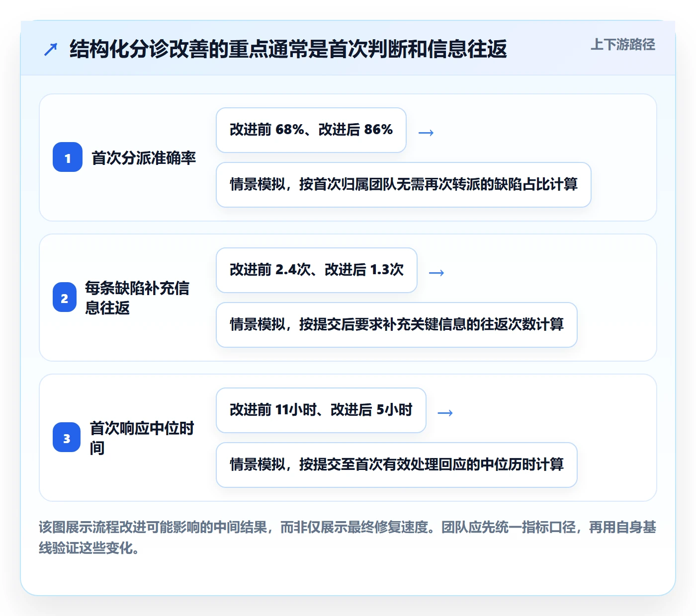Click the box about 首次归属团队无需再次转派

(404, 185)
